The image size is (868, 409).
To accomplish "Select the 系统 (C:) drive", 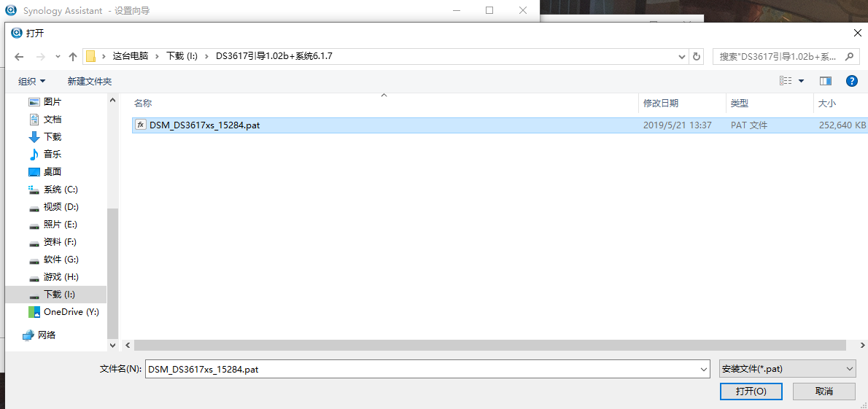I will [60, 189].
